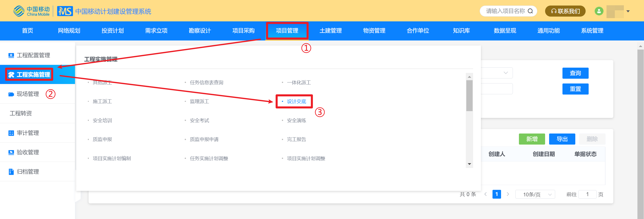Open the 设计交底 submenu link

296,102
